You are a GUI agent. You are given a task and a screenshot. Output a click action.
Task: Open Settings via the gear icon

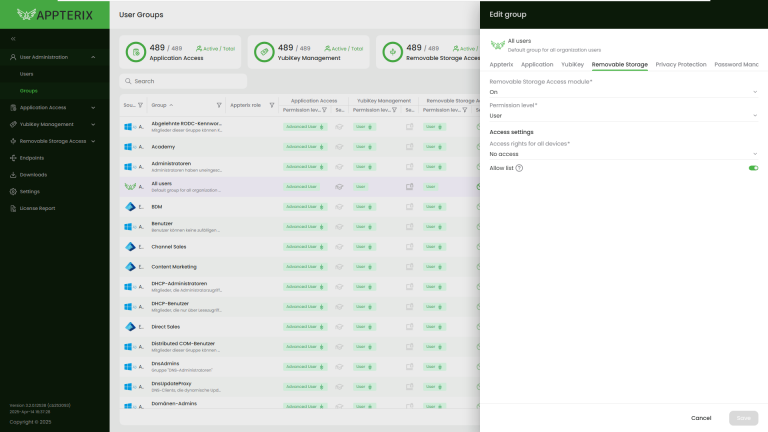13,191
